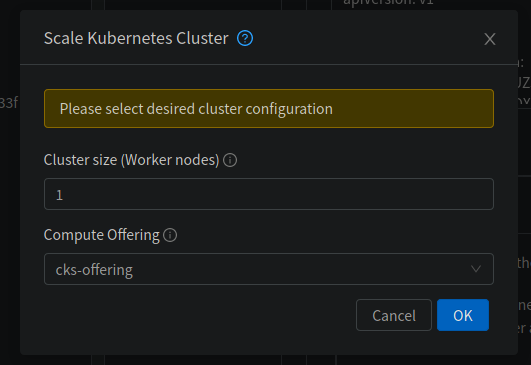The image size is (531, 365).
Task: Close the Scale Kubernetes Cluster dialog
Action: point(490,39)
